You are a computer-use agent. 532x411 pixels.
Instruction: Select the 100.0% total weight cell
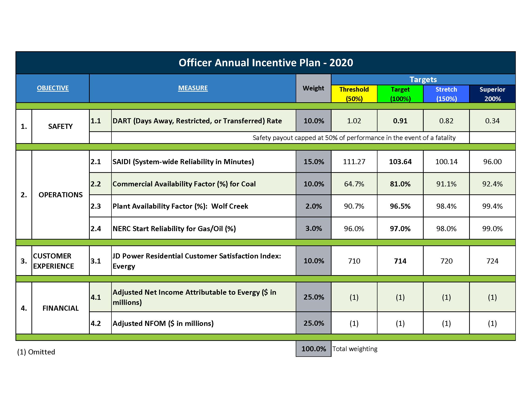pos(313,349)
